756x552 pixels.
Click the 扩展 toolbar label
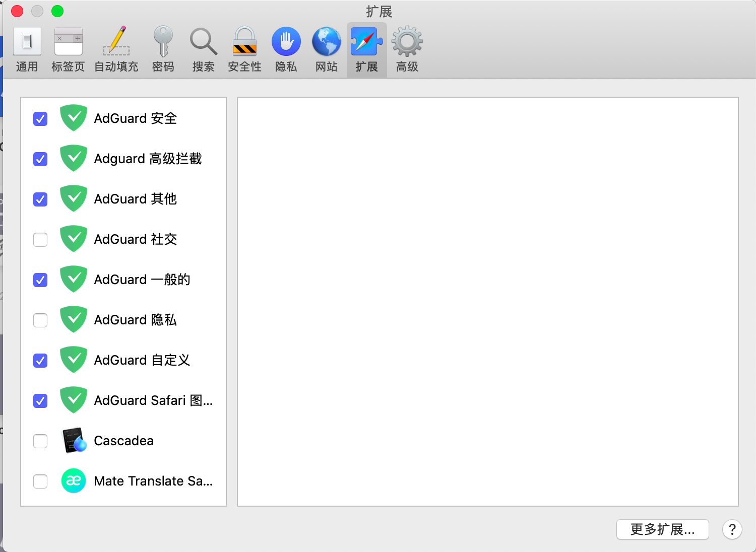(367, 66)
